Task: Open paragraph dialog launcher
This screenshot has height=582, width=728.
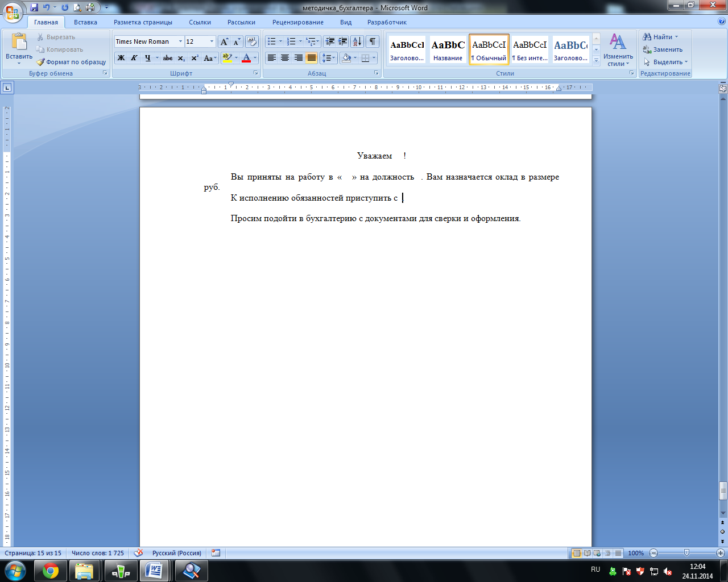Action: tap(377, 73)
